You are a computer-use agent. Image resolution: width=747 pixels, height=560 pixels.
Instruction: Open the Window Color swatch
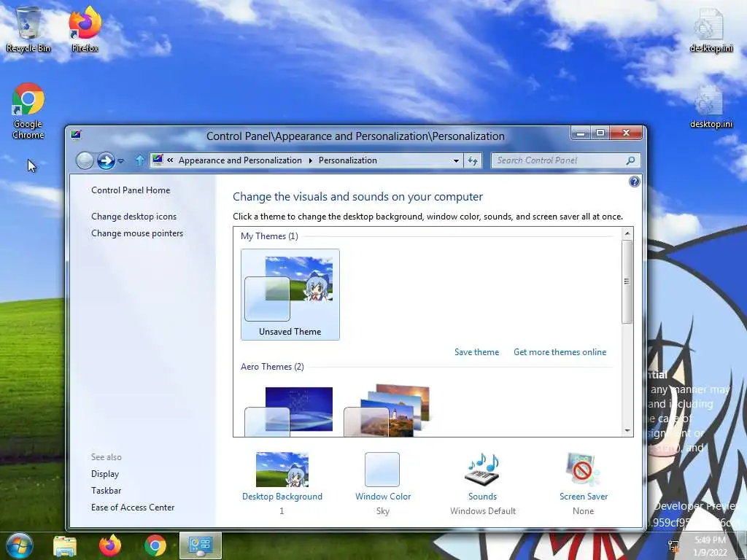(x=382, y=470)
